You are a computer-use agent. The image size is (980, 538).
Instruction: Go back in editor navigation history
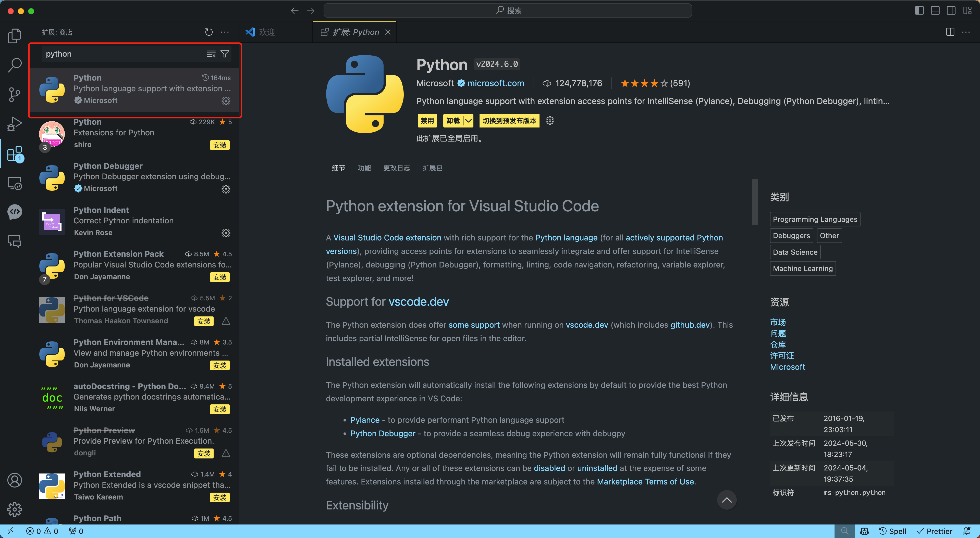[x=295, y=10]
